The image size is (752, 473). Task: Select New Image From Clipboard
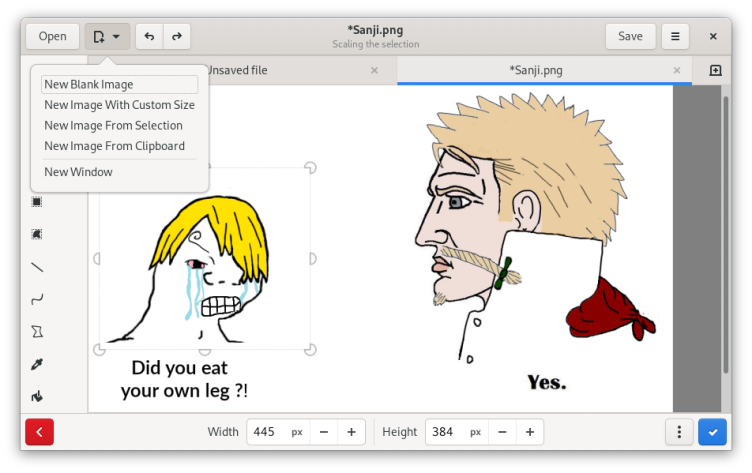click(114, 146)
